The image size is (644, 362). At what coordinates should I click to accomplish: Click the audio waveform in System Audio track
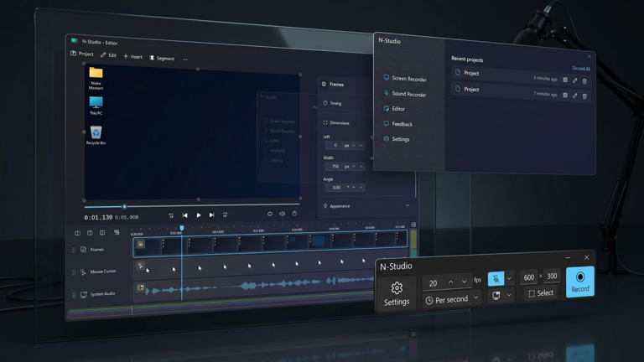(x=259, y=286)
